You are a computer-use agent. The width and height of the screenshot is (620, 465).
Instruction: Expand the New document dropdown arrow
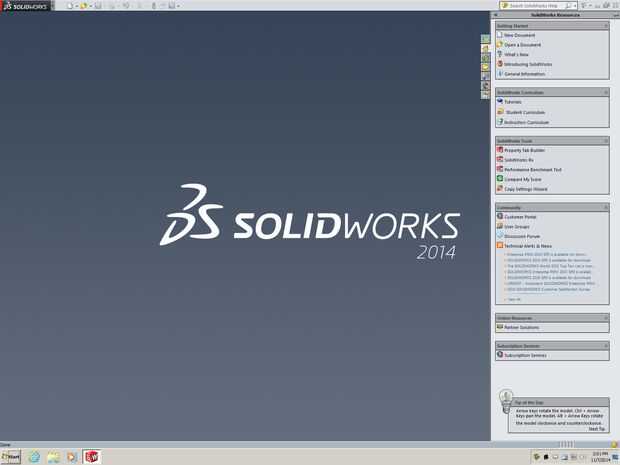coord(76,6)
